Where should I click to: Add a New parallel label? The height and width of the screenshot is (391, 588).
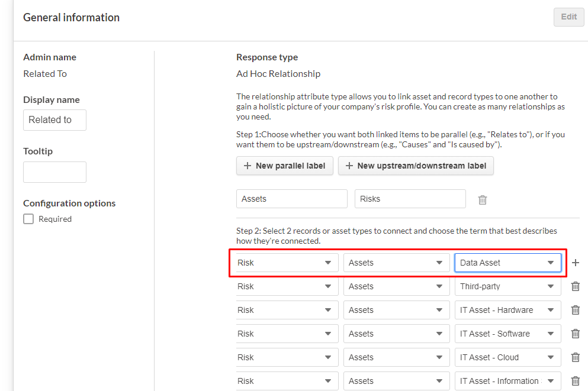[285, 166]
